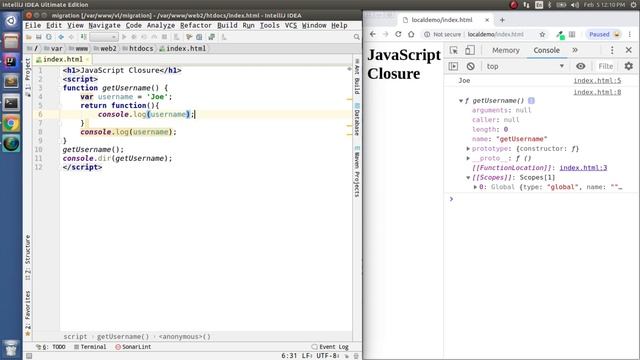This screenshot has height=360, width=640.
Task: Toggle the console sidebar
Action: coord(453,66)
